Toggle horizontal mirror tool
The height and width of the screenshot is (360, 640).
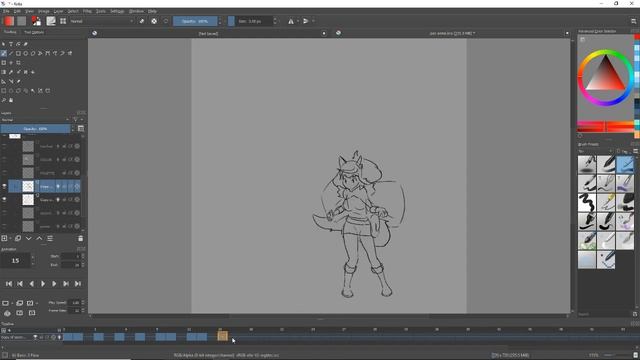click(x=291, y=21)
